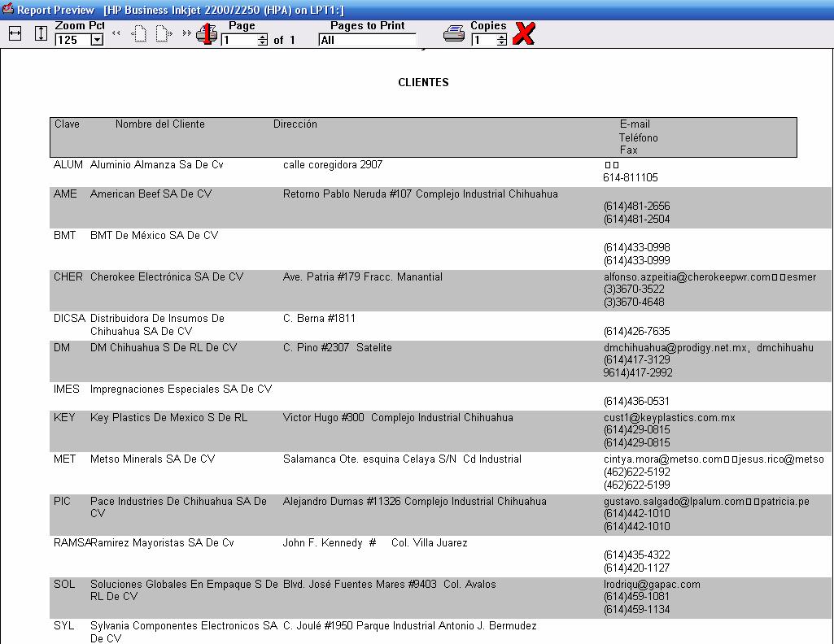Viewport: 834px width, 644px height.
Task: Click phone (462)622-5192
Action: click(636, 472)
